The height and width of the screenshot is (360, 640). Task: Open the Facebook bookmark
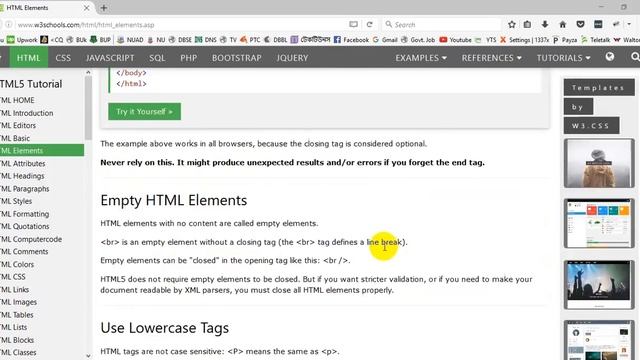[351, 40]
